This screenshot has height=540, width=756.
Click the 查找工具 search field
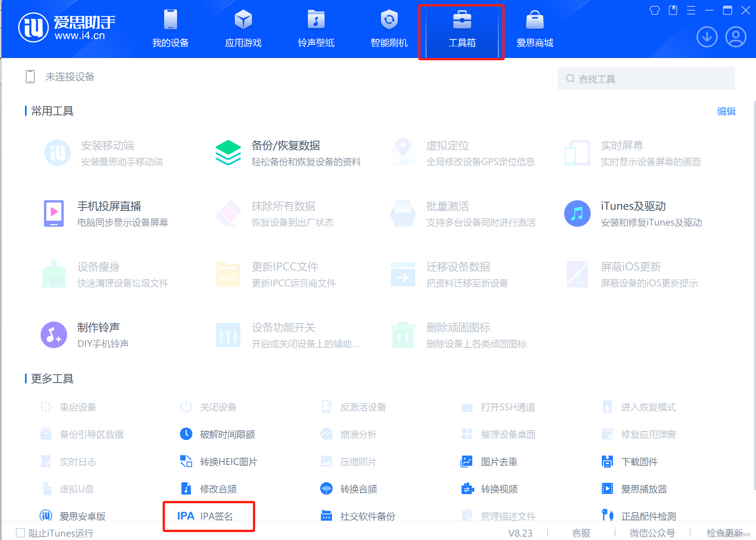point(646,78)
